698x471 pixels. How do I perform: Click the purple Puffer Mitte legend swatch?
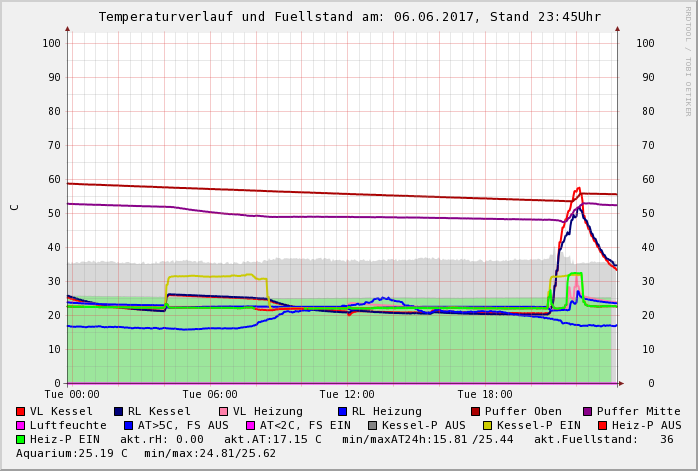tap(588, 412)
